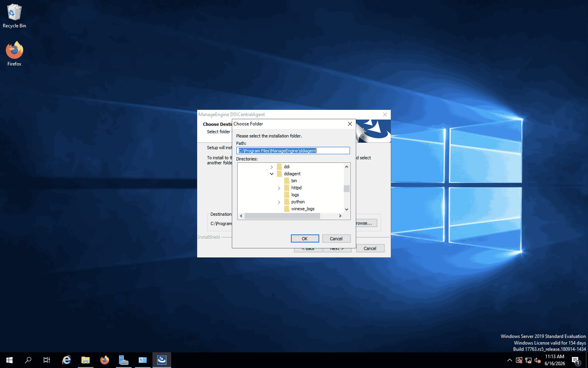Select the ddiagent folder in Directories

tap(292, 174)
